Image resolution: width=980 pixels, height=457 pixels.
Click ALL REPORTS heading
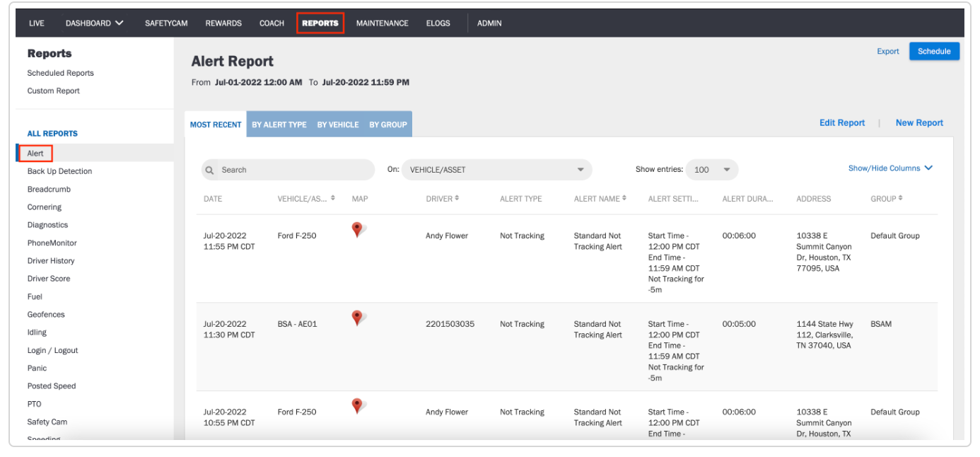coord(52,134)
